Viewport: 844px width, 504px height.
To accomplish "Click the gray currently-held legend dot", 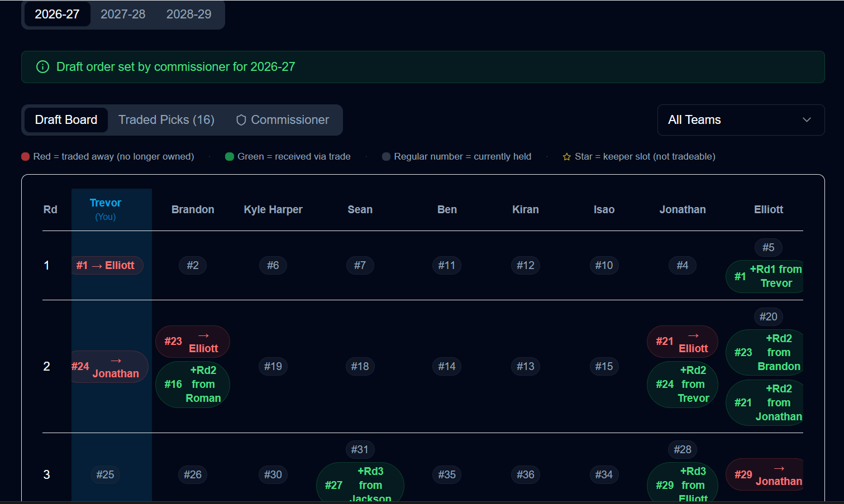I will pyautogui.click(x=386, y=157).
